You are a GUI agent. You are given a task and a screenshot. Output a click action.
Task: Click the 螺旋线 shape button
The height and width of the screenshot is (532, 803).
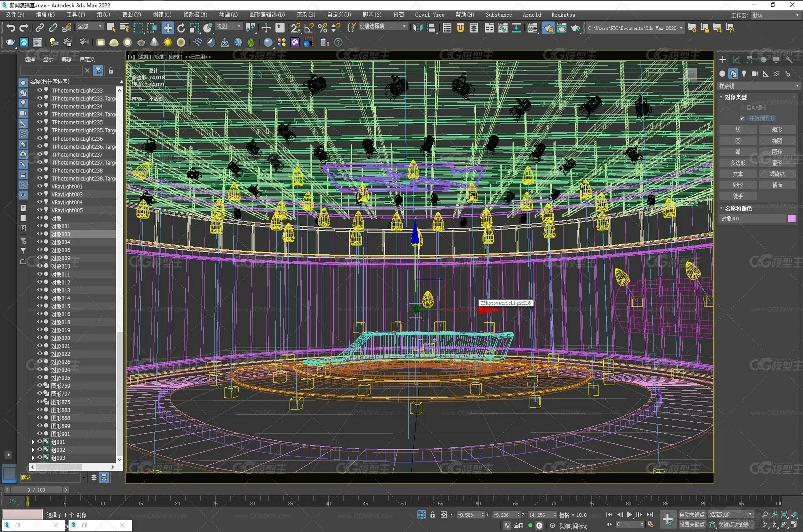tap(777, 174)
